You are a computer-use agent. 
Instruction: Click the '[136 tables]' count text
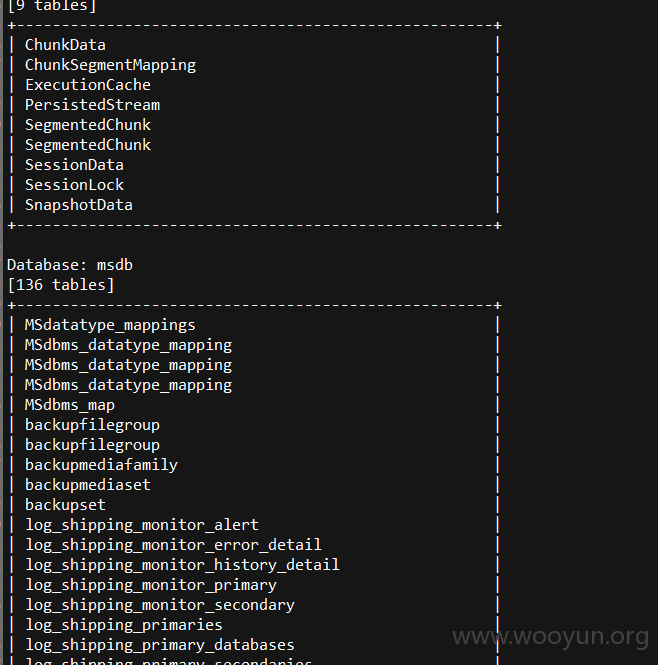click(61, 285)
